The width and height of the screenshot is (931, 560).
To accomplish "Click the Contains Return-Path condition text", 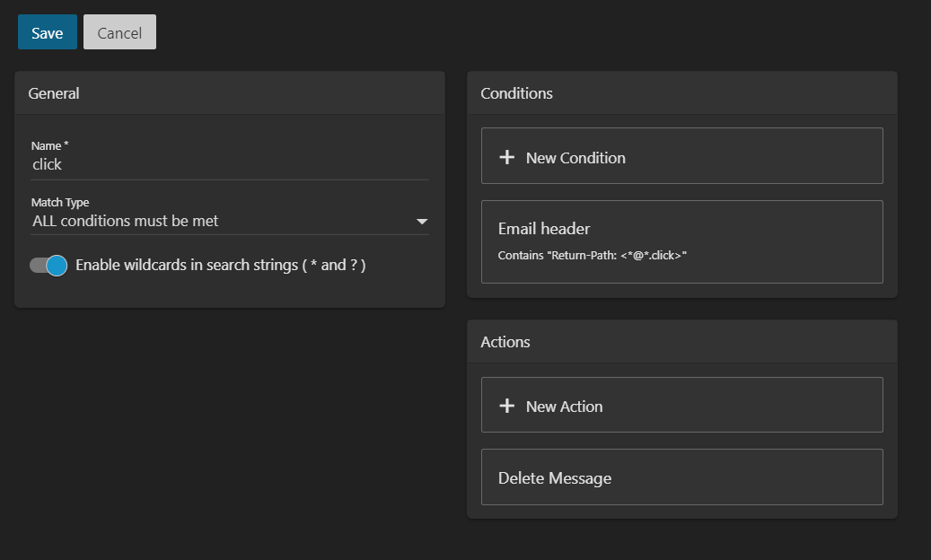I will (x=592, y=256).
